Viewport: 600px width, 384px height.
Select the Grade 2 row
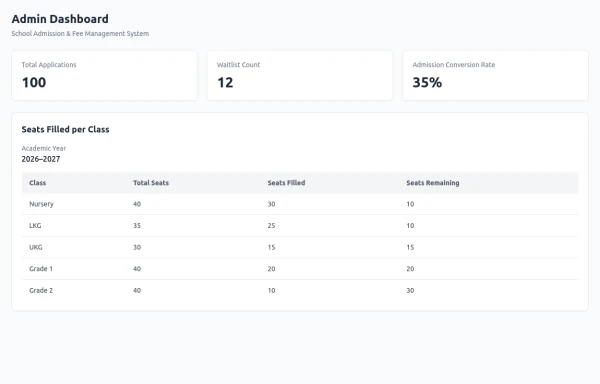300,290
